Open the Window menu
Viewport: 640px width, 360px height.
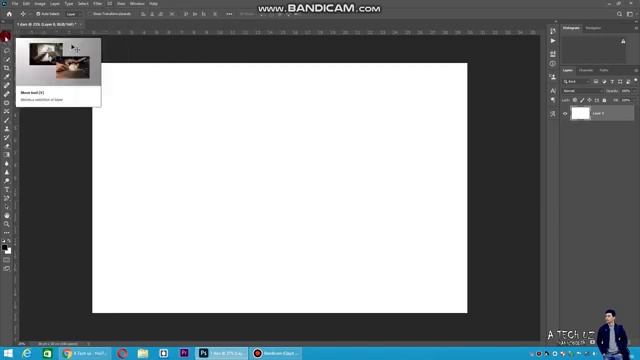tap(137, 4)
